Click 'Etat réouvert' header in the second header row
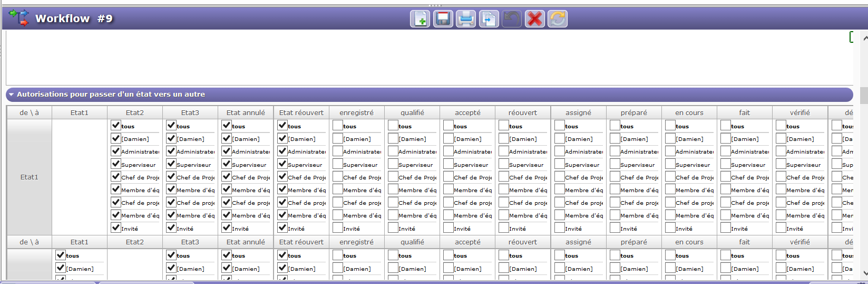The width and height of the screenshot is (868, 284). 301,242
